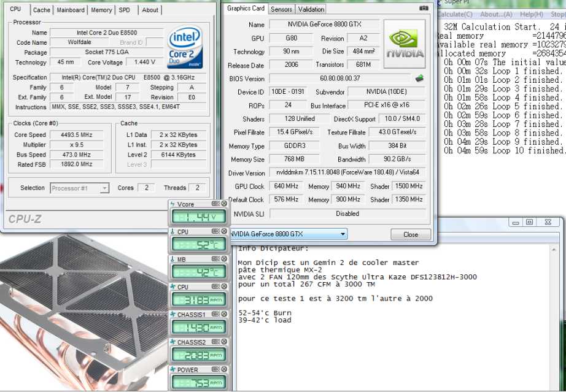Open the Mainboard tab in CPU-Z
Viewport: 566px width, 392px height.
pyautogui.click(x=71, y=10)
